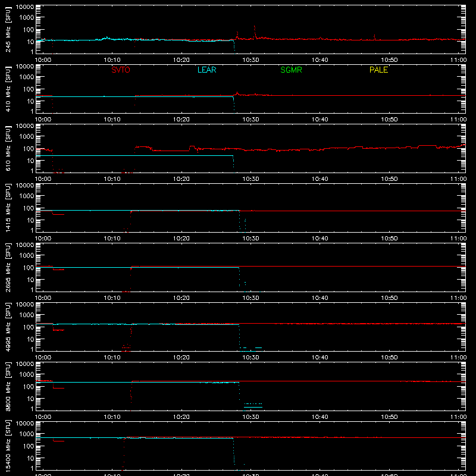Image resolution: width=476 pixels, height=476 pixels.
Task: Click the 11:00 tick under the 245 MHz plot
Action: coord(458,60)
